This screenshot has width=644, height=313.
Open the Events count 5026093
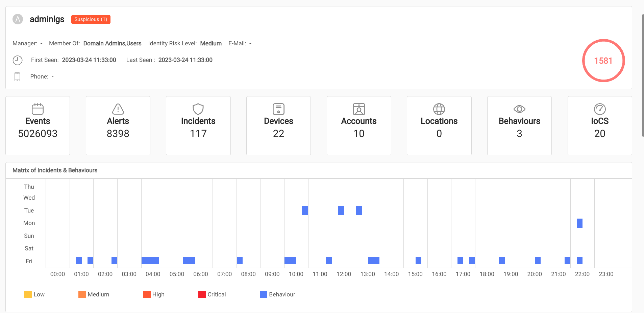(38, 134)
